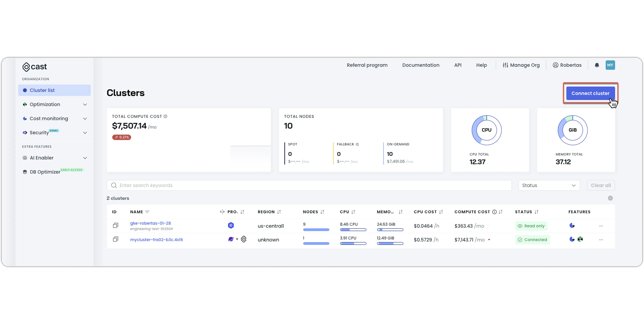Open the Documentation menu item
The image size is (644, 324).
pos(421,65)
